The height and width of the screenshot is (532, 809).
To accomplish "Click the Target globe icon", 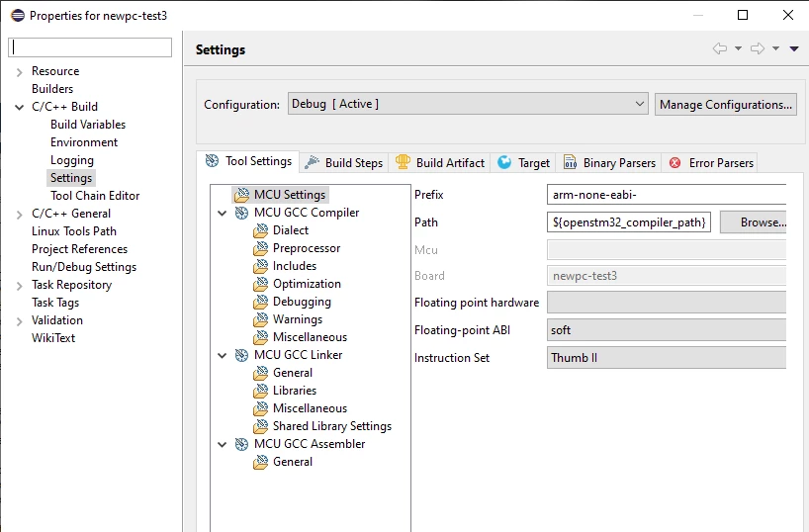I will [504, 163].
